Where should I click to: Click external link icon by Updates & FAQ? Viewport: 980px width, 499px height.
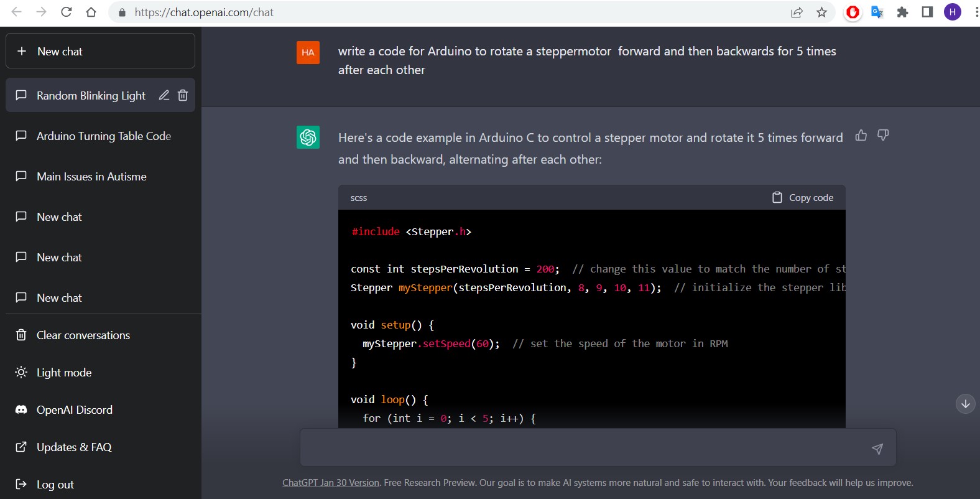tap(21, 447)
